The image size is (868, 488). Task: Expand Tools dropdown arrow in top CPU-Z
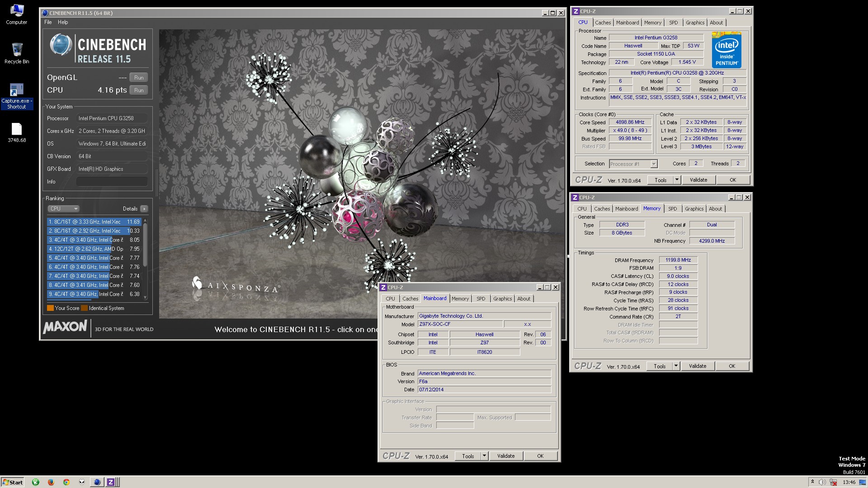pos(677,180)
